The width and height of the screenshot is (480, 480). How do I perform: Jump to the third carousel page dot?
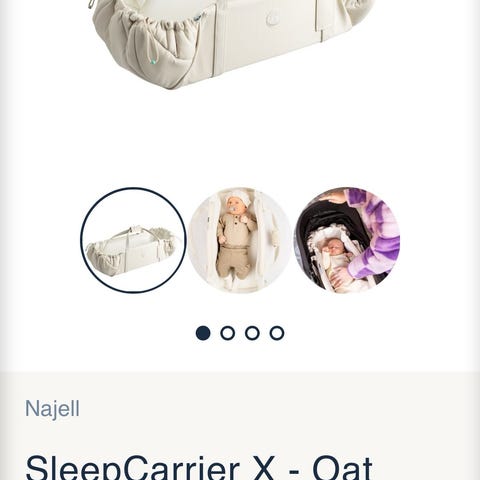(252, 333)
